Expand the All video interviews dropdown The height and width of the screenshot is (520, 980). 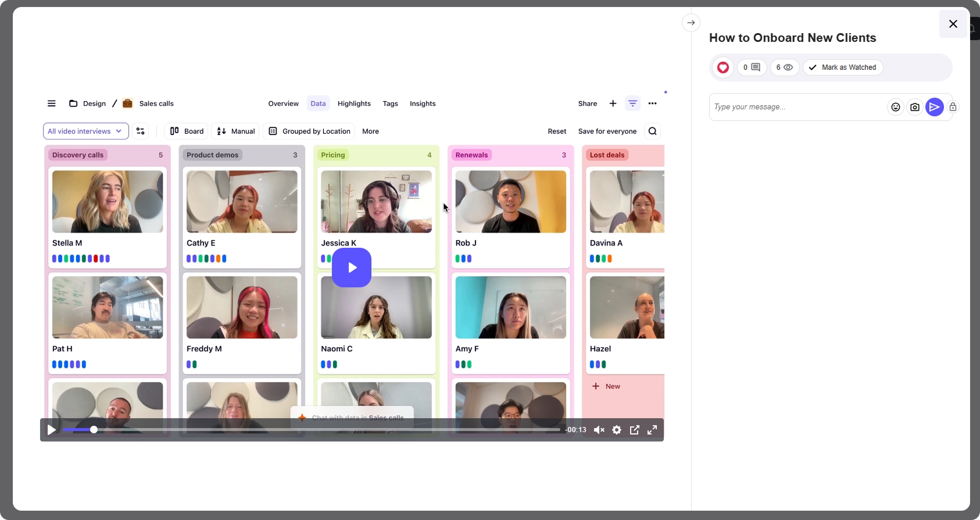pos(85,131)
